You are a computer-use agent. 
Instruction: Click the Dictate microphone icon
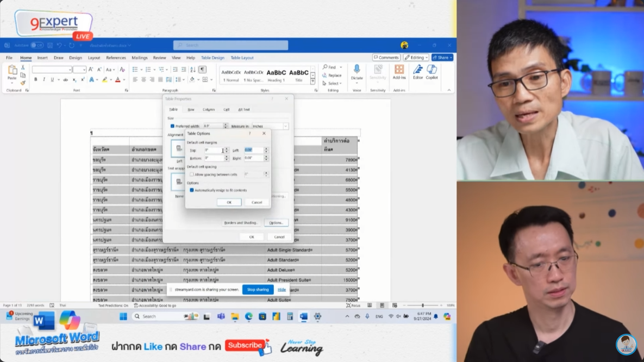tap(357, 70)
